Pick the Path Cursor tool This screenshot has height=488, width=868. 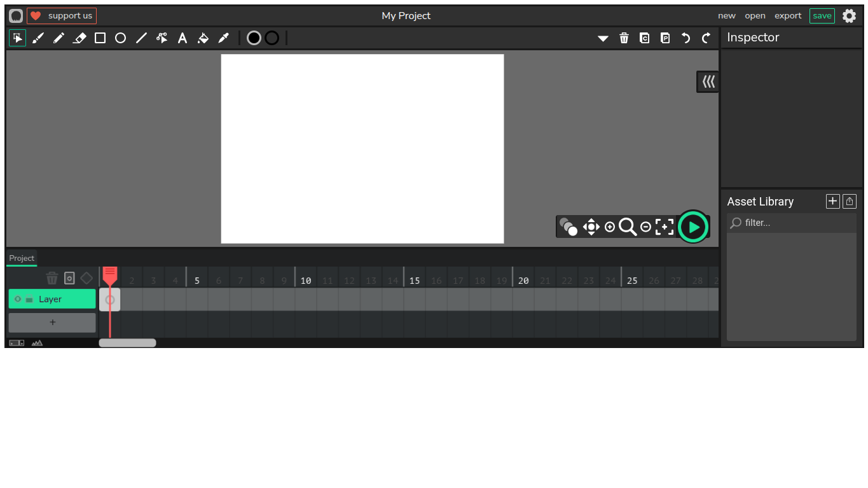click(x=162, y=38)
